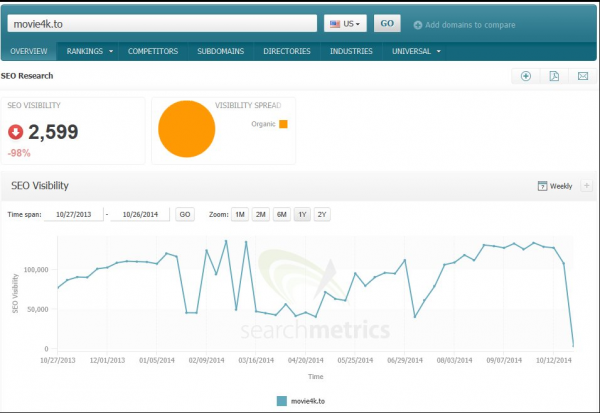Click the -98% change value
600x413 pixels.
(19, 153)
